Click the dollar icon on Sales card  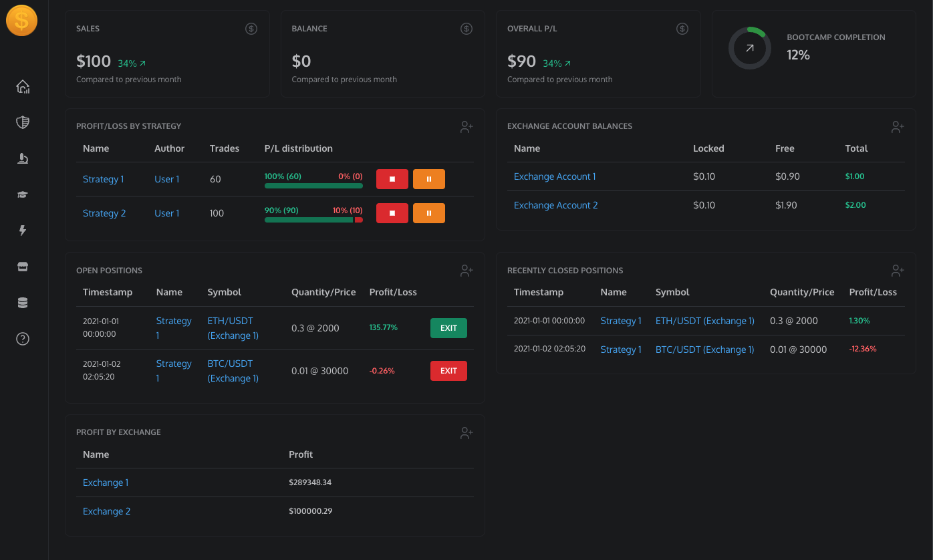coord(251,29)
